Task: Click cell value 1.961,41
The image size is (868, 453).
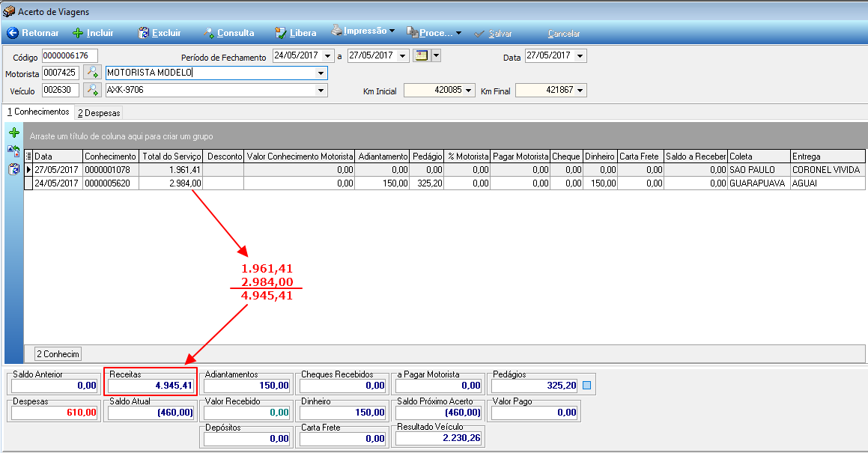Action: [171, 169]
